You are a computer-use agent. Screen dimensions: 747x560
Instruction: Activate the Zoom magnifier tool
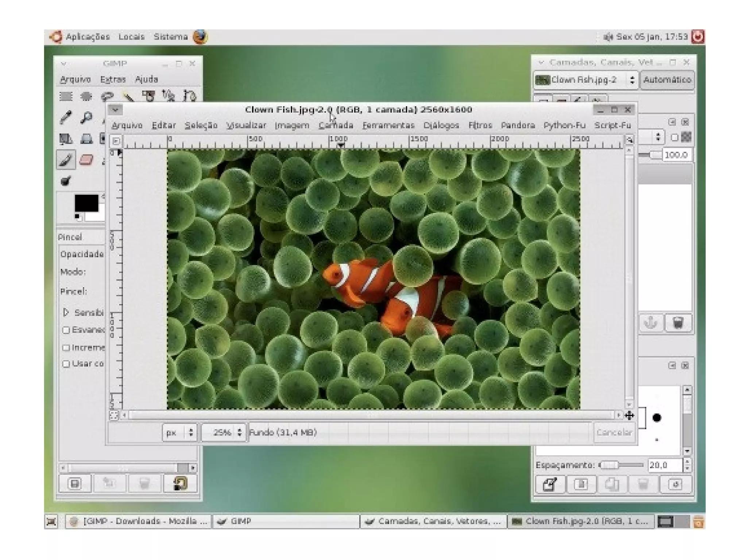tap(86, 117)
